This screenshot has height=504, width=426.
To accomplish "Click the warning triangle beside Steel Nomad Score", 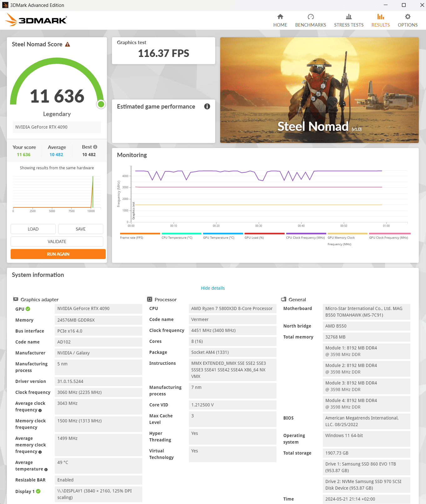I will [x=68, y=44].
